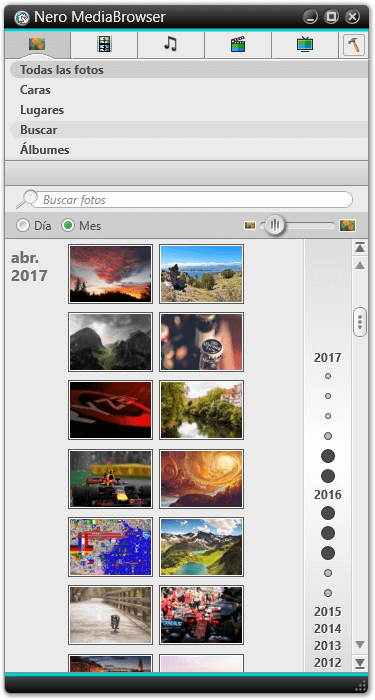Switch to the videos filmstrip tab
375x700 pixels.
(x=104, y=44)
